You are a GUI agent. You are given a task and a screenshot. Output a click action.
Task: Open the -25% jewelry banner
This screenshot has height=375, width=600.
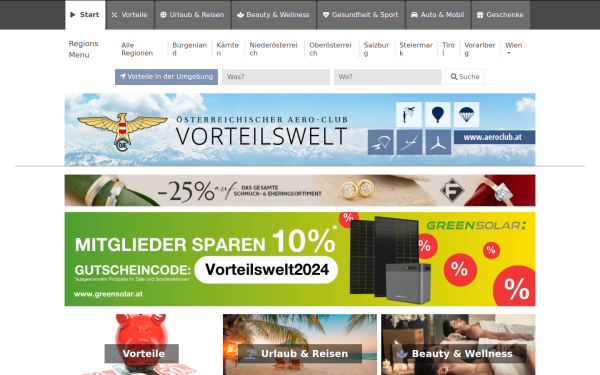300,191
